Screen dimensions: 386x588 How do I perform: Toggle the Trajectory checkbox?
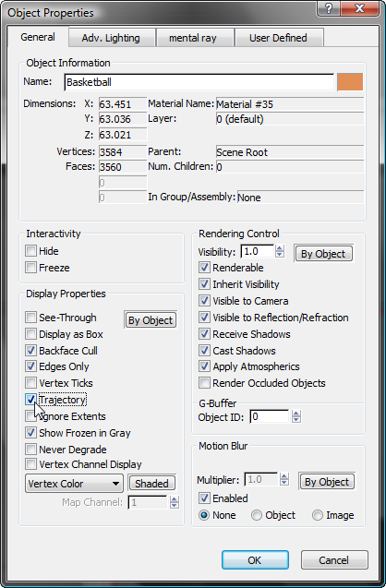tap(30, 400)
